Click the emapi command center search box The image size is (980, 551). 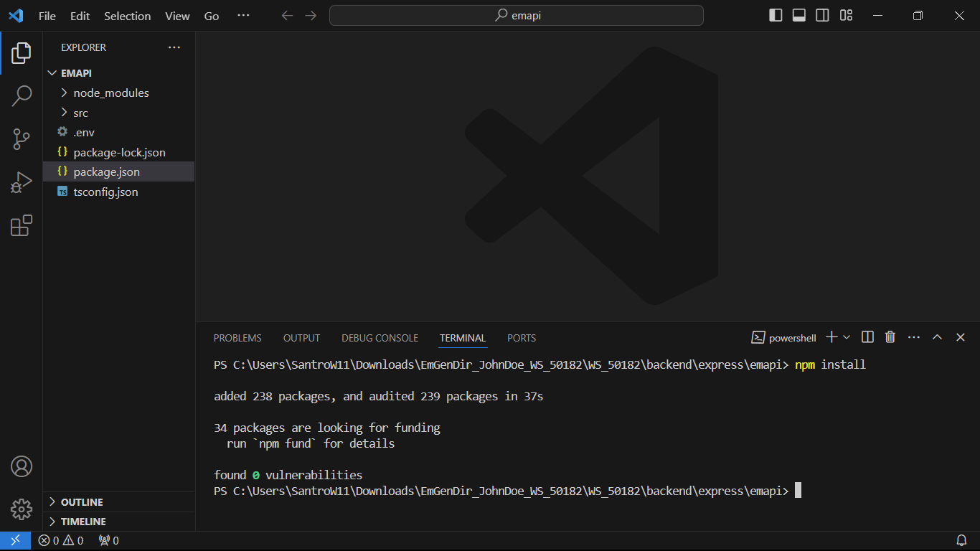coord(517,16)
